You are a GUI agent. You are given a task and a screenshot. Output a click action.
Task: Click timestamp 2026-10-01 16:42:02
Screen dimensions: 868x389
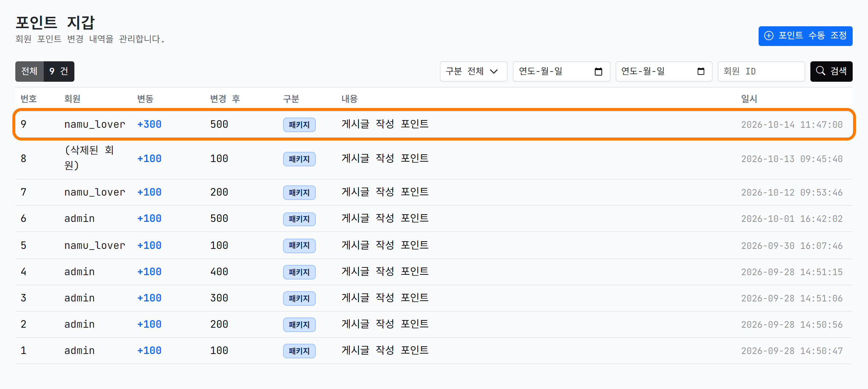(792, 219)
